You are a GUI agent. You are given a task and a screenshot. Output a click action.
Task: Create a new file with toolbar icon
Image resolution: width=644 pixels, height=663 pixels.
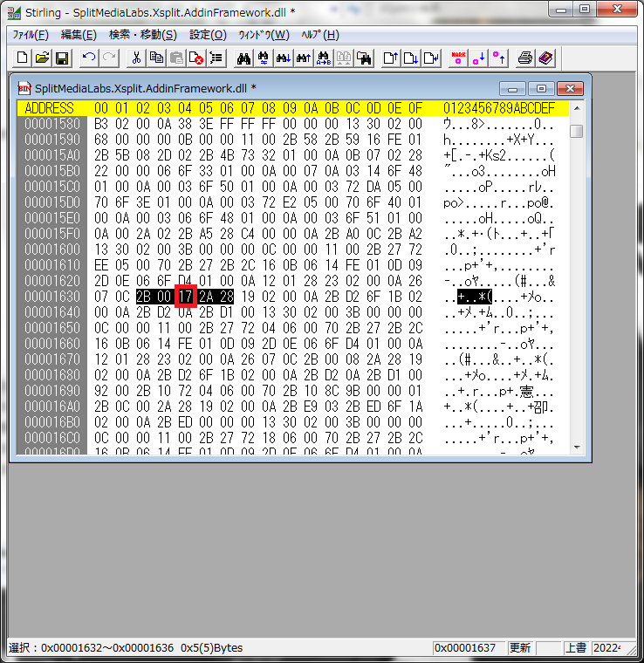point(22,58)
